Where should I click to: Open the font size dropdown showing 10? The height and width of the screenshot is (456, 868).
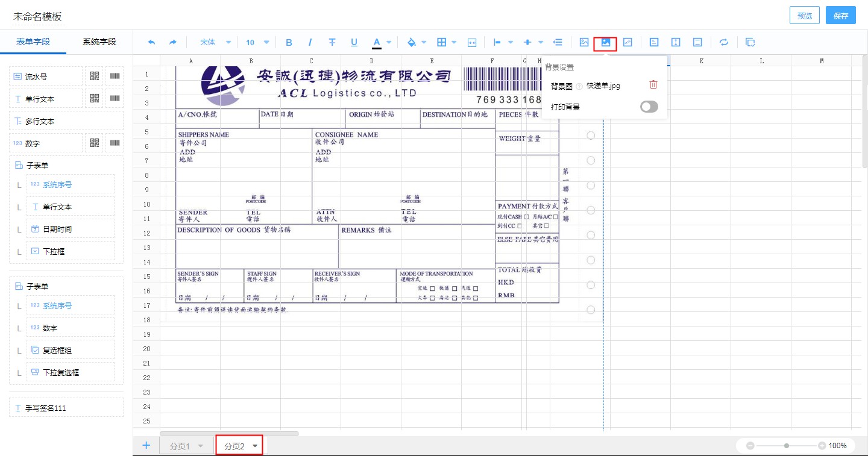[253, 42]
